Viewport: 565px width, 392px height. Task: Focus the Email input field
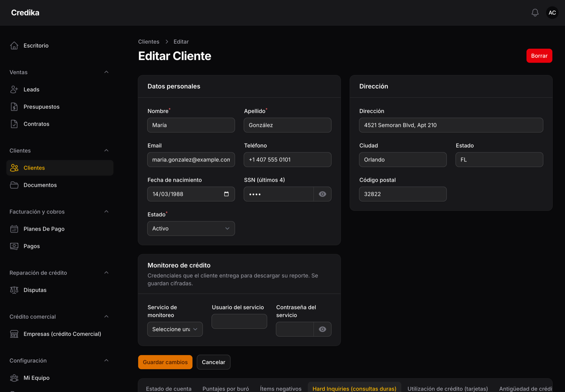[191, 160]
